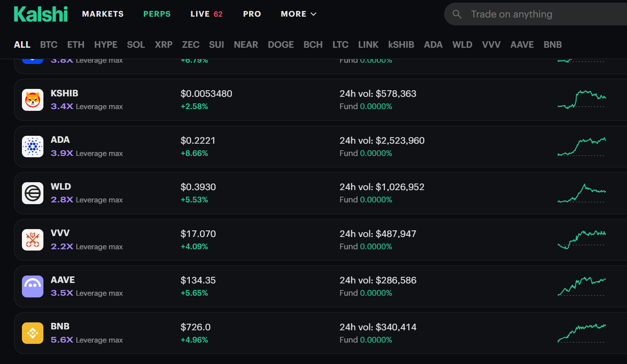Screen dimensions: 627x364
Task: Open the LIVE 62 navigation item
Action: point(207,14)
